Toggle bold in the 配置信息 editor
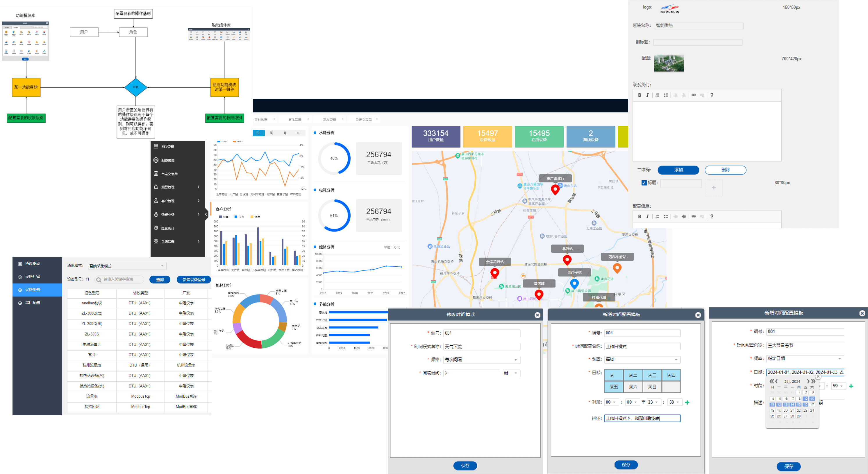Viewport: 868px width, 474px height. [639, 216]
